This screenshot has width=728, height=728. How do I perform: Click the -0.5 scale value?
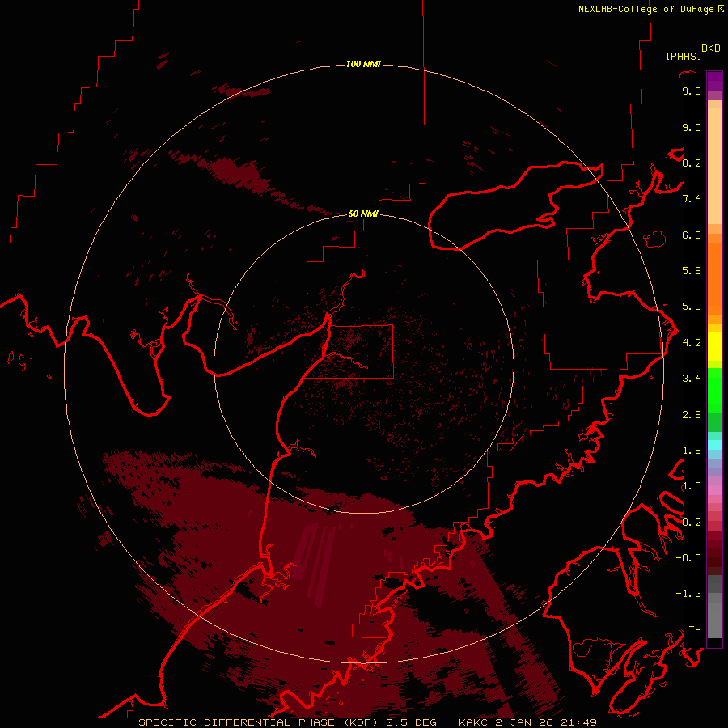(688, 557)
